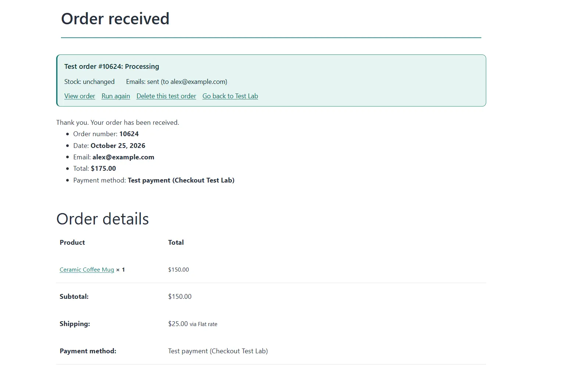The image size is (588, 368).
Task: Click the $150.00 mug line price
Action: [179, 270]
